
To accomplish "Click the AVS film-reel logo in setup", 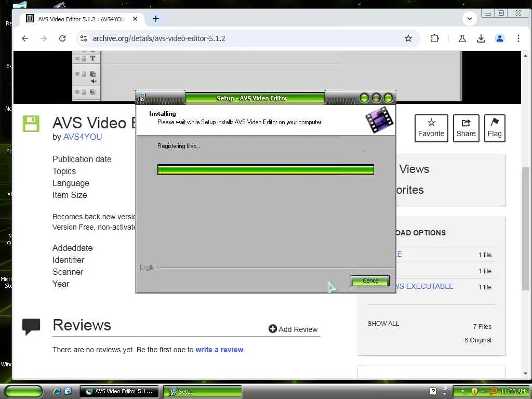I will 379,119.
